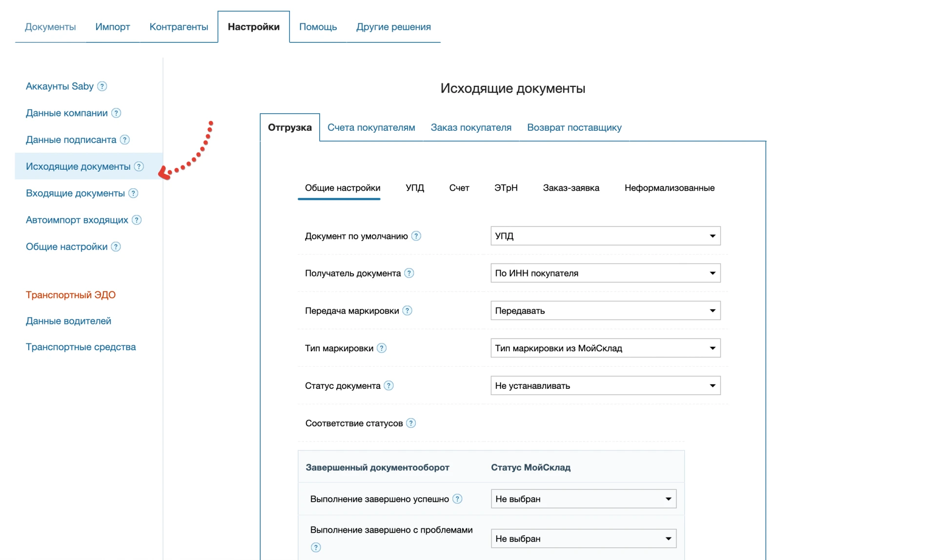The width and height of the screenshot is (937, 560).
Task: Open Данные водителей link
Action: pyautogui.click(x=68, y=321)
